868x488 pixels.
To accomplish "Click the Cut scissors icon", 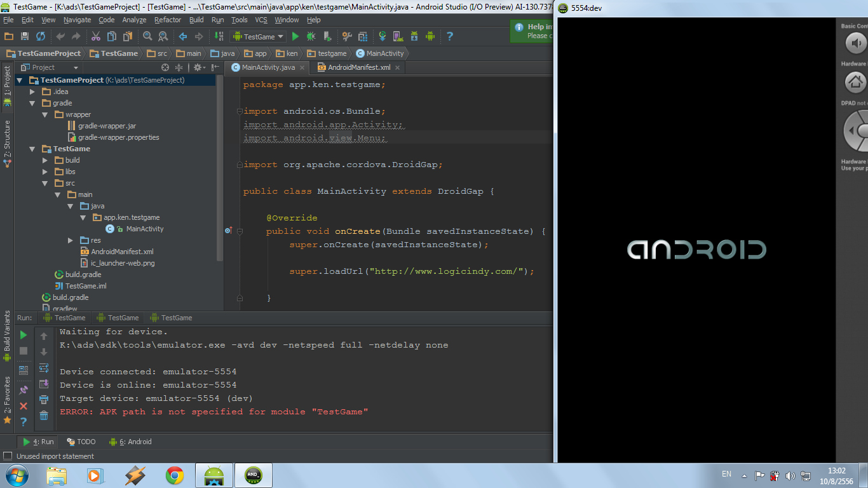I will 96,36.
